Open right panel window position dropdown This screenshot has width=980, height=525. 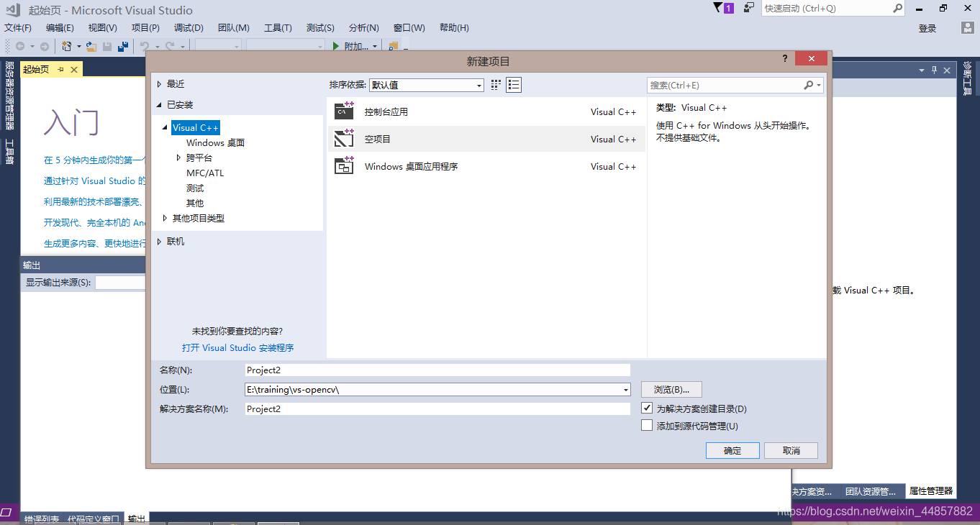tap(922, 70)
